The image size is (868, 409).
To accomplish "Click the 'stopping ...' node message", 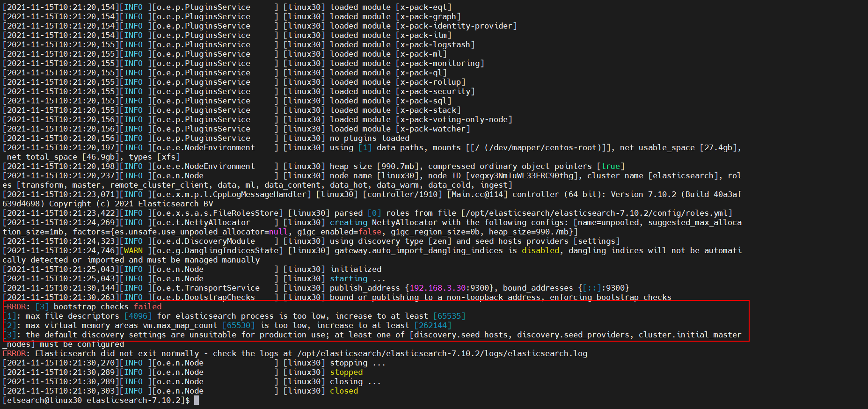I will point(358,363).
